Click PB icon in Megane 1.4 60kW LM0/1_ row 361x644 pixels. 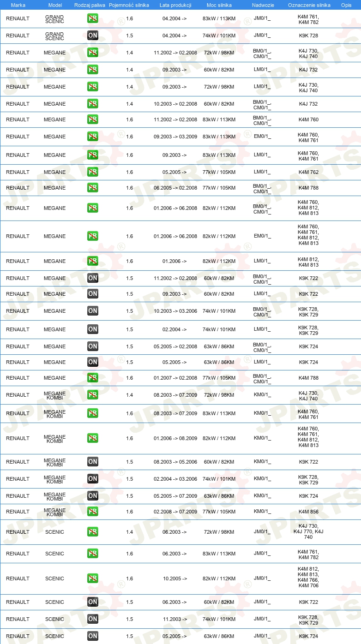(x=93, y=70)
